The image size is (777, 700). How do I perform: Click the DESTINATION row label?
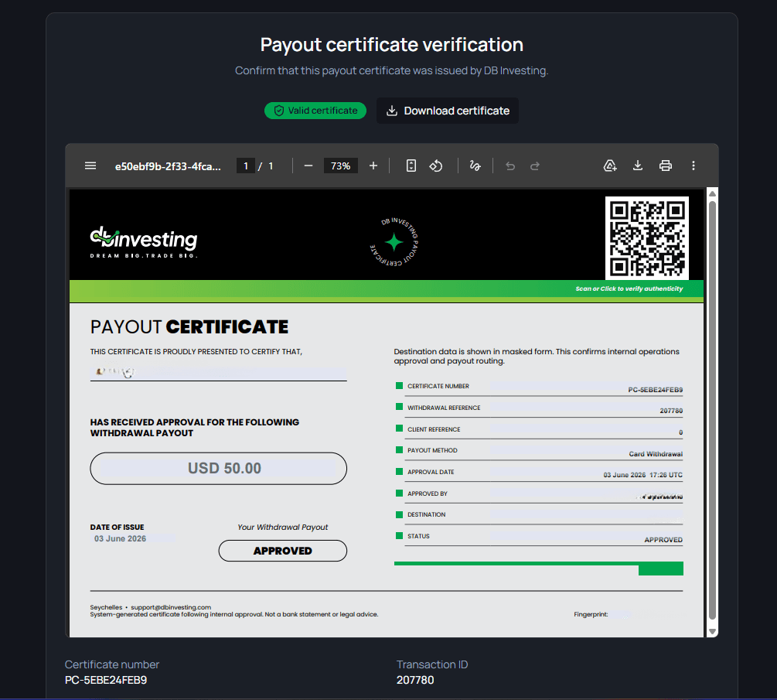(x=426, y=514)
